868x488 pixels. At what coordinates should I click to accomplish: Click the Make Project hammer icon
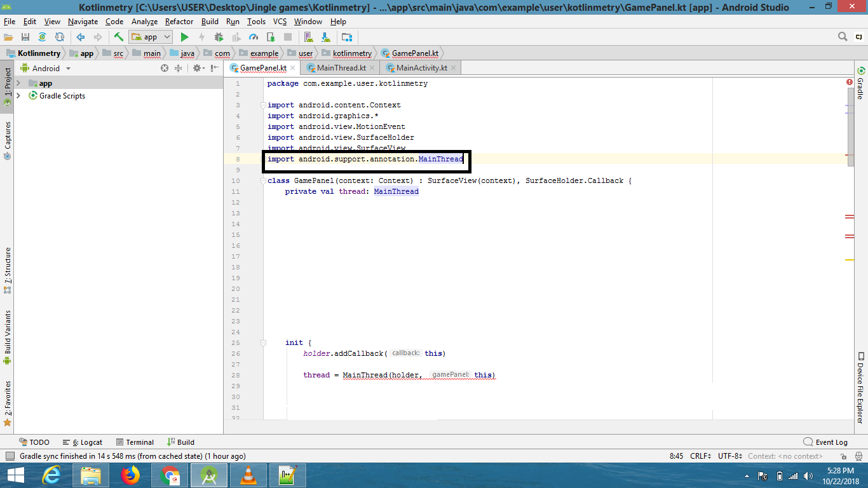click(118, 37)
